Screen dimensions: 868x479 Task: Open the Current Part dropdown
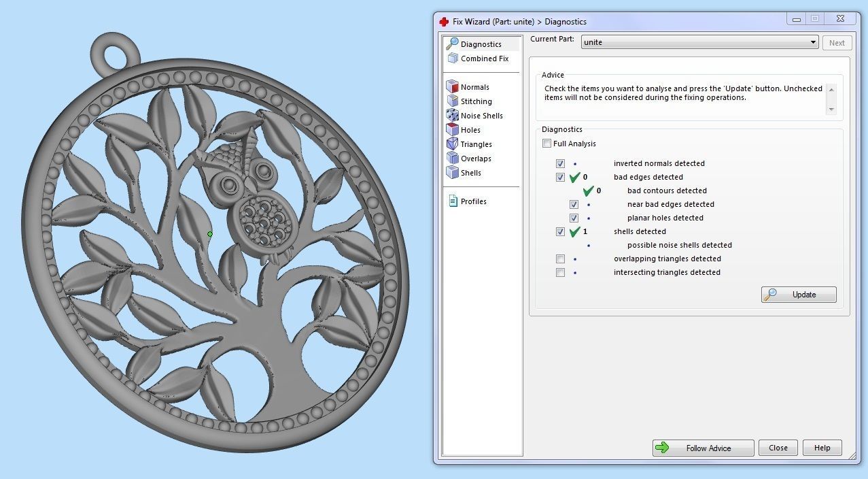(699, 42)
